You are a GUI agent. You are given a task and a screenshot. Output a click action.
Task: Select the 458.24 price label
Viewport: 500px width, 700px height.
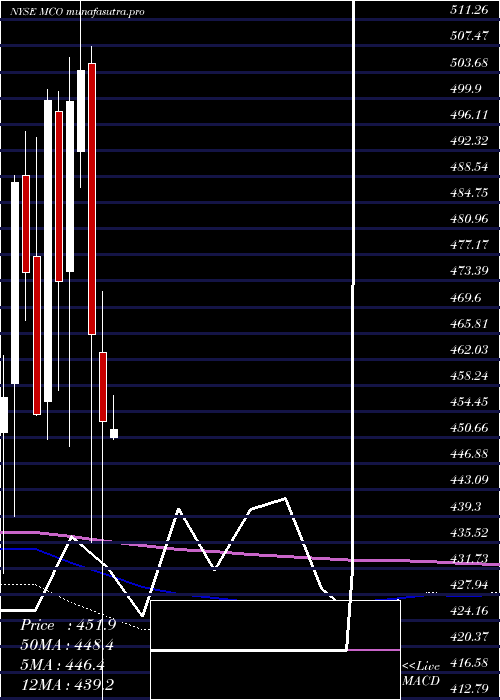[x=469, y=375]
